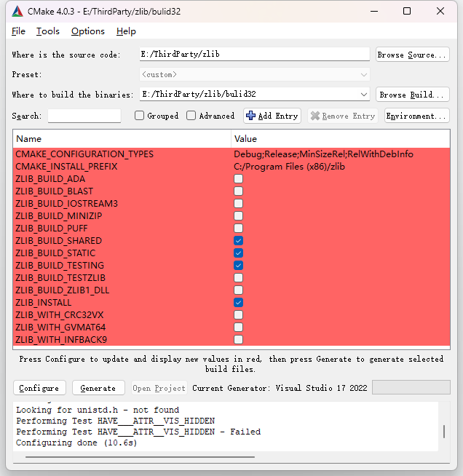
Task: Expand the build binaries path dropdown
Action: point(364,95)
